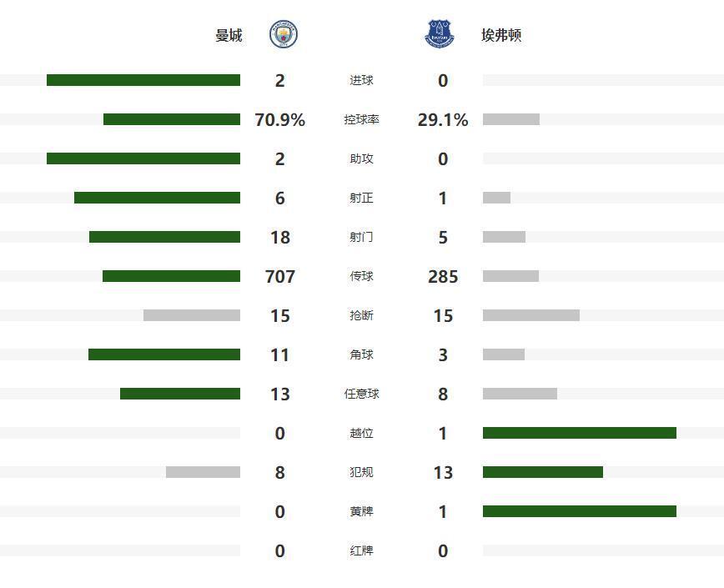Select the 任意球 stat label
Viewport: 724px width, 588px height.
[x=361, y=394]
